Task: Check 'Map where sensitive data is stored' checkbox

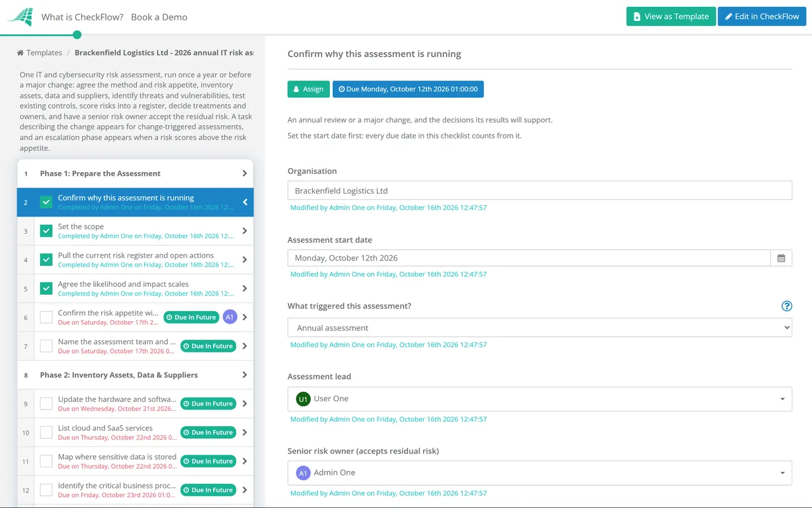Action: 46,461
